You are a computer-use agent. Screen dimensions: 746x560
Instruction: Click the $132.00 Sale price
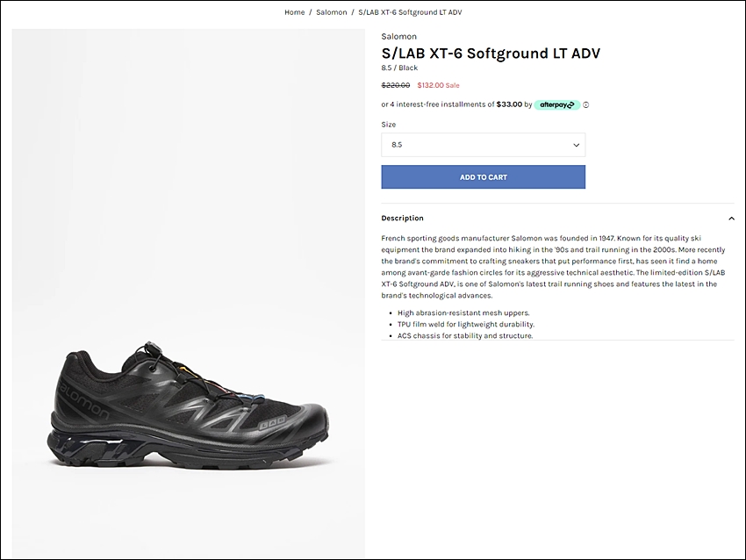(438, 85)
